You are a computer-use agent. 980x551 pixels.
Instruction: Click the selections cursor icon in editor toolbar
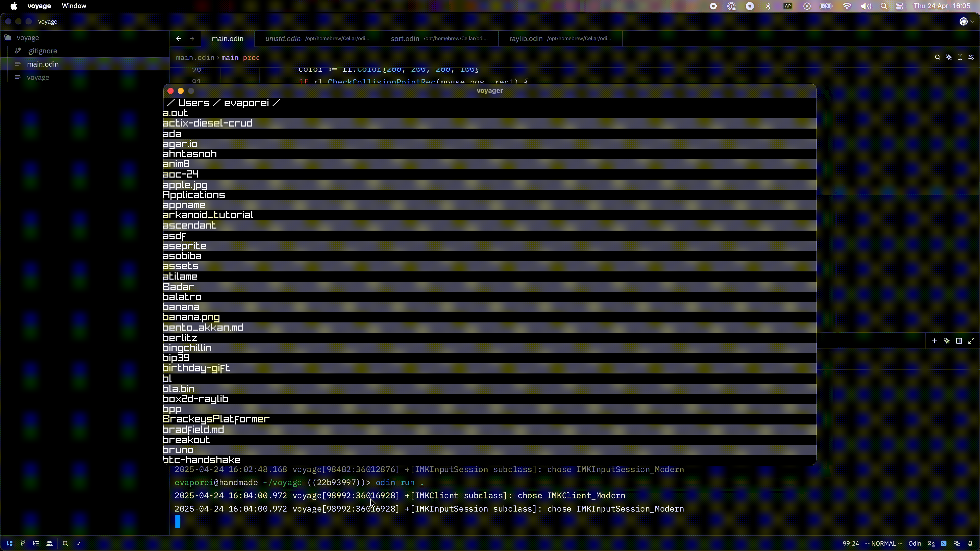pyautogui.click(x=960, y=57)
